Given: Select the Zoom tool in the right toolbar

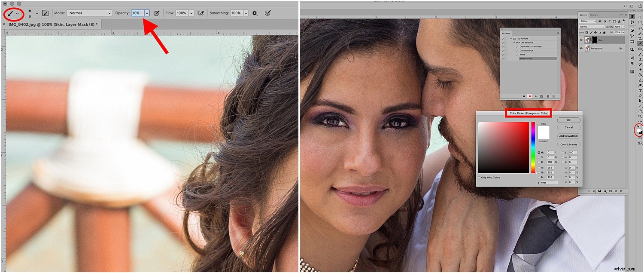Looking at the screenshot, I should [640, 117].
